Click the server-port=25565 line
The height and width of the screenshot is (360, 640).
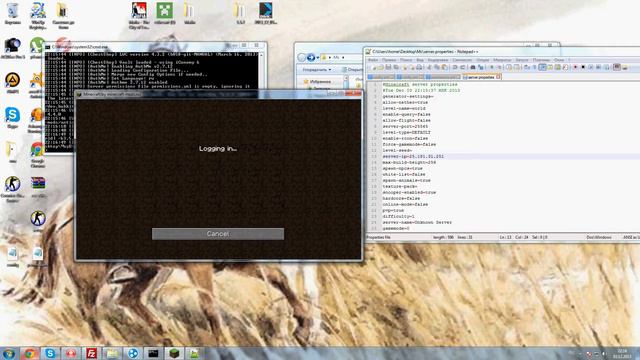point(405,127)
